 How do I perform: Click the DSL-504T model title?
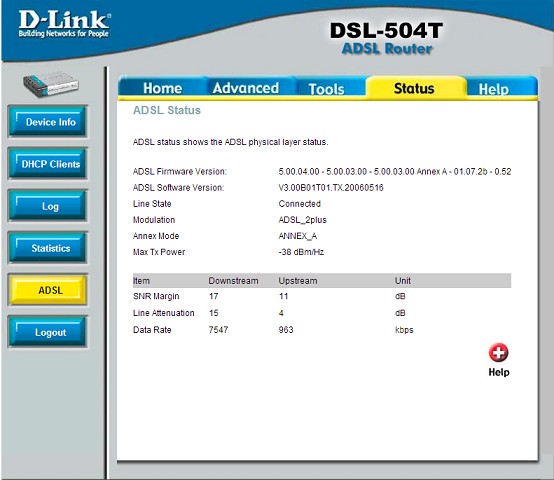point(386,30)
